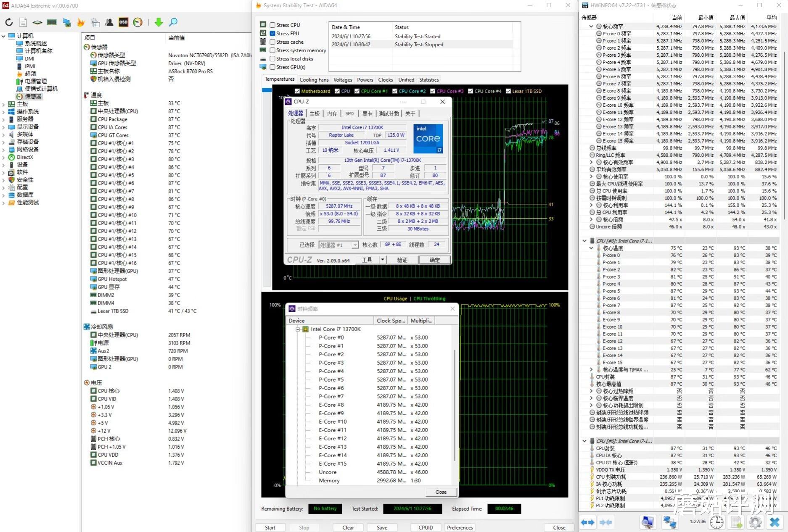
Task: Click the HWiNFO settings gear icon
Action: pos(755,522)
